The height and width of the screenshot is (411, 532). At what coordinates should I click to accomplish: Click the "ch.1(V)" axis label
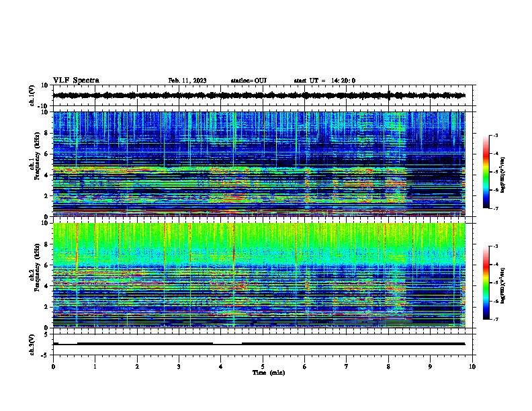coord(32,95)
